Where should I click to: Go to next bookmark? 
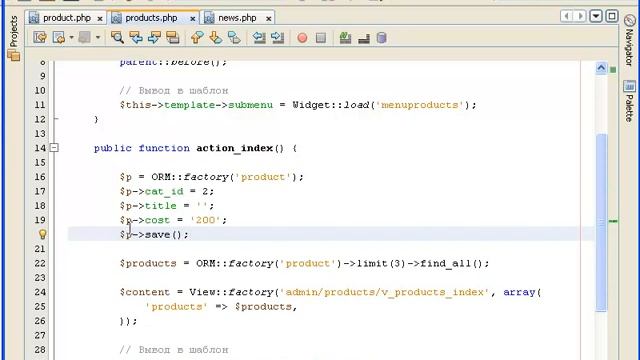tap(216, 38)
